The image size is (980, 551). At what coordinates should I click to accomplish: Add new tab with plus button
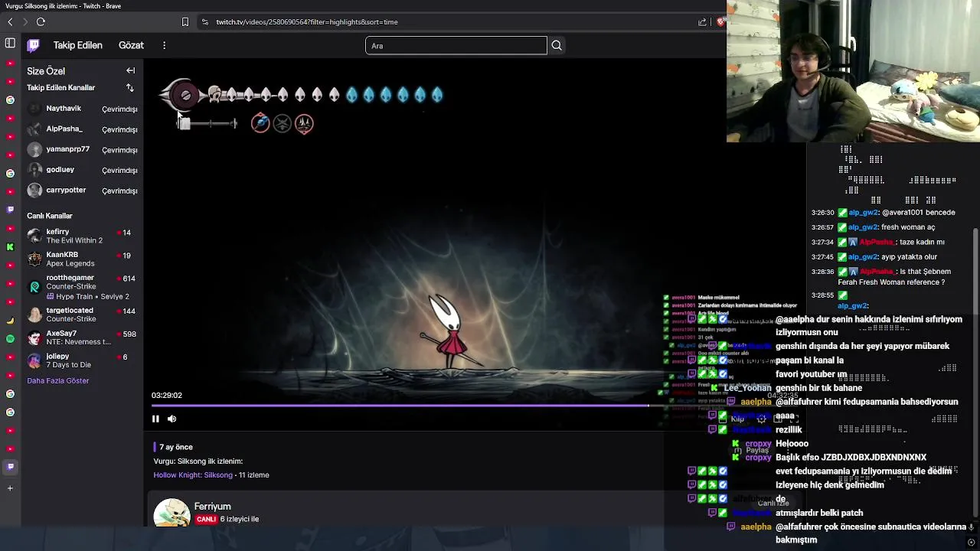tap(10, 488)
